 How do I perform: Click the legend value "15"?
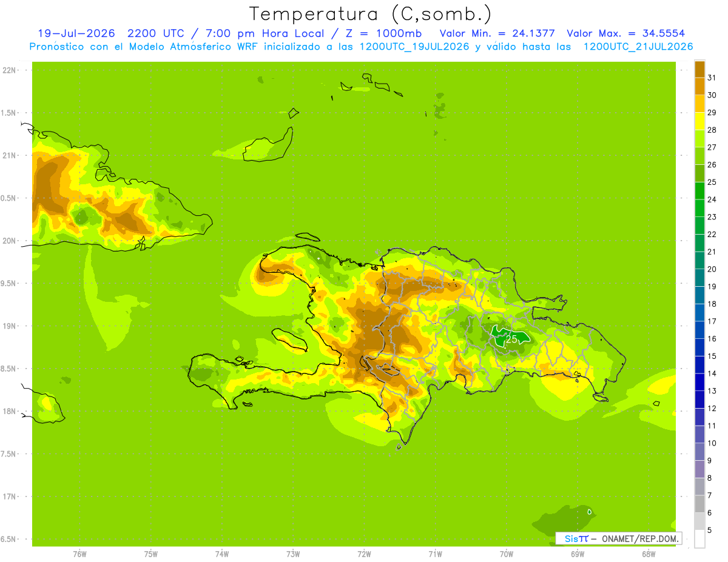point(712,356)
